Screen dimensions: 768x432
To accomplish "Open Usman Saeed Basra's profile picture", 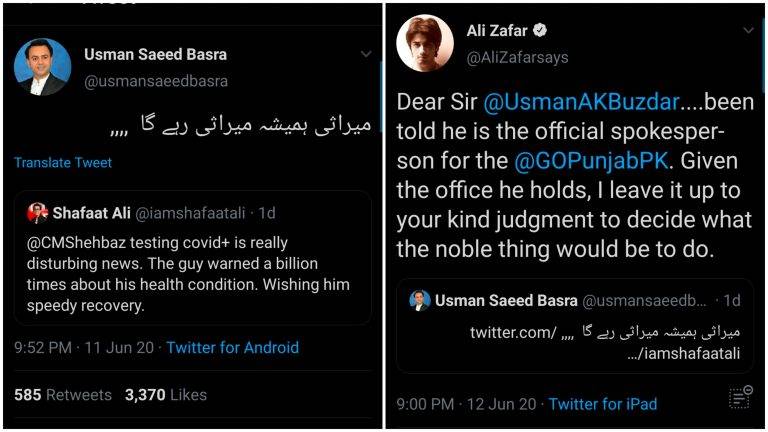I will pyautogui.click(x=43, y=67).
